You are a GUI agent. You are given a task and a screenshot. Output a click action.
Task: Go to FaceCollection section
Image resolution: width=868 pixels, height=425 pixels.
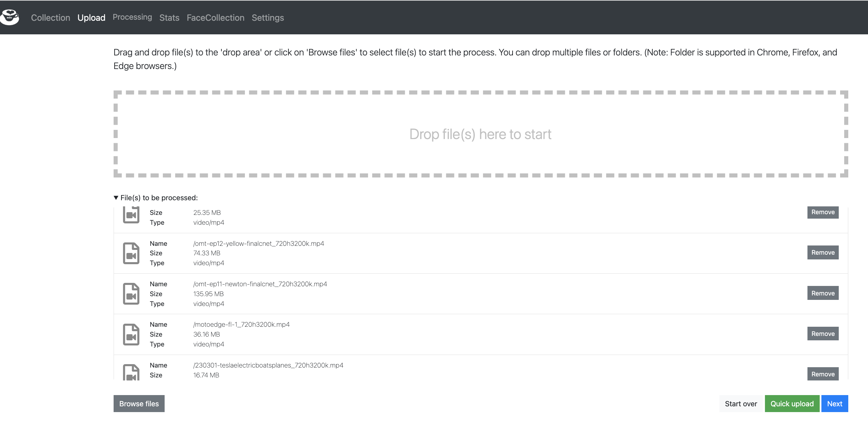tap(215, 18)
